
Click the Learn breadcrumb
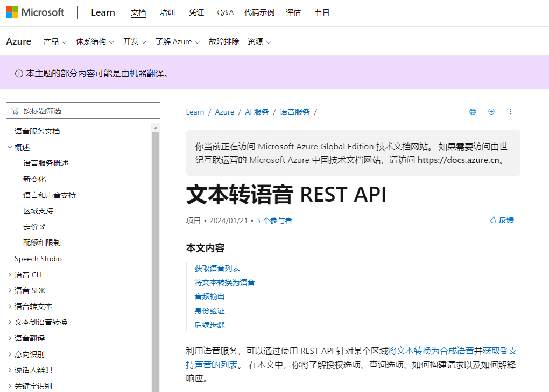point(195,112)
